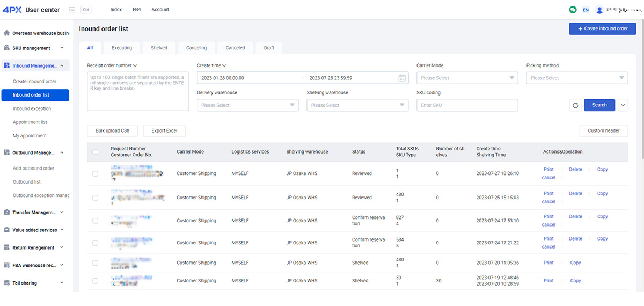644x306 pixels.
Task: Click the start date 2023-01-28 00:00:00
Action: point(223,78)
